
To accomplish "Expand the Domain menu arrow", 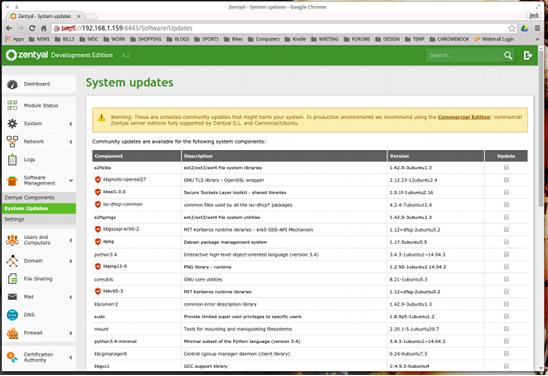I will (71, 261).
